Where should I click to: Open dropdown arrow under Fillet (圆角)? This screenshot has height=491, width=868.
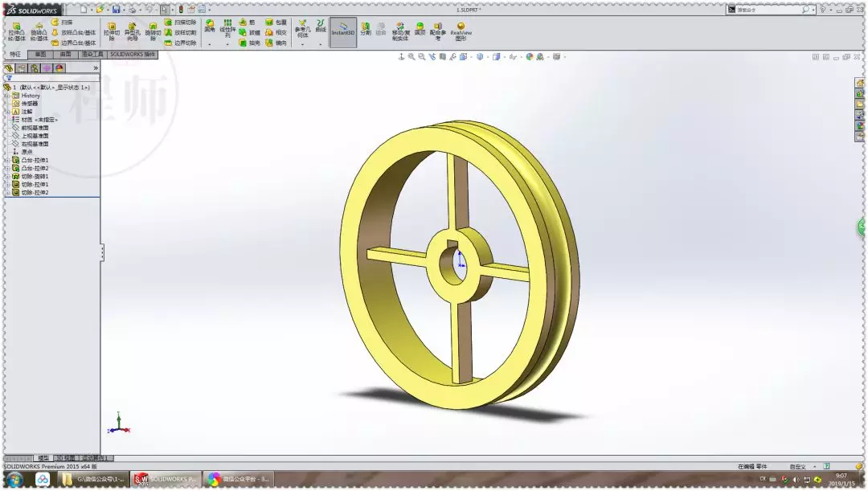209,44
